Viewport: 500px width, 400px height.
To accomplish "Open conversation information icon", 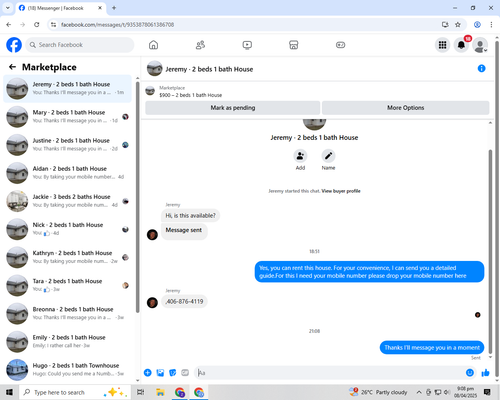I will (x=481, y=68).
